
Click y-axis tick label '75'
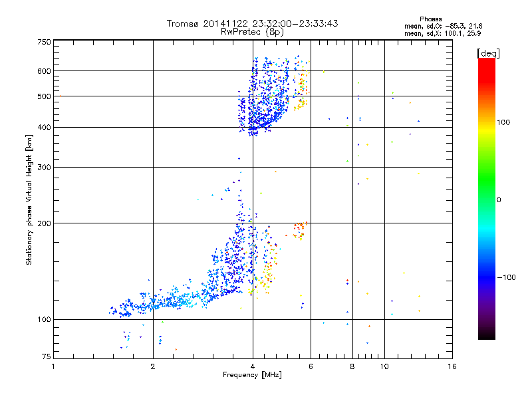click(47, 356)
